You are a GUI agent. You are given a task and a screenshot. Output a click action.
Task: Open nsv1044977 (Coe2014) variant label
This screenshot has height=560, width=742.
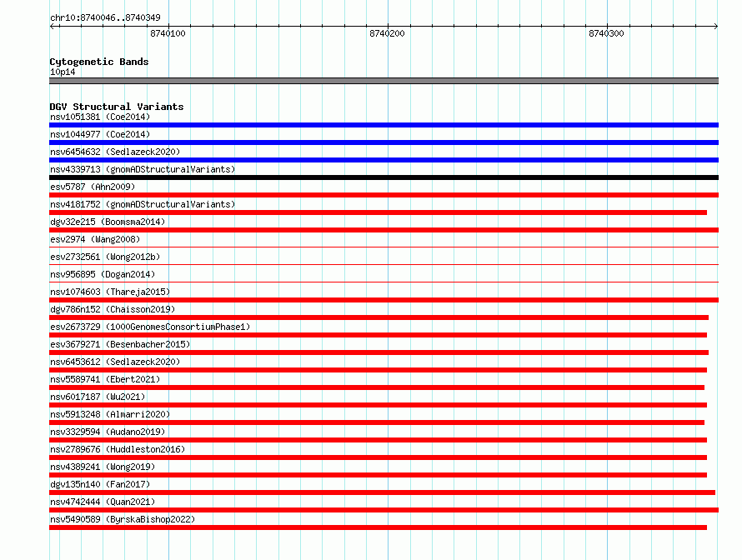click(100, 134)
